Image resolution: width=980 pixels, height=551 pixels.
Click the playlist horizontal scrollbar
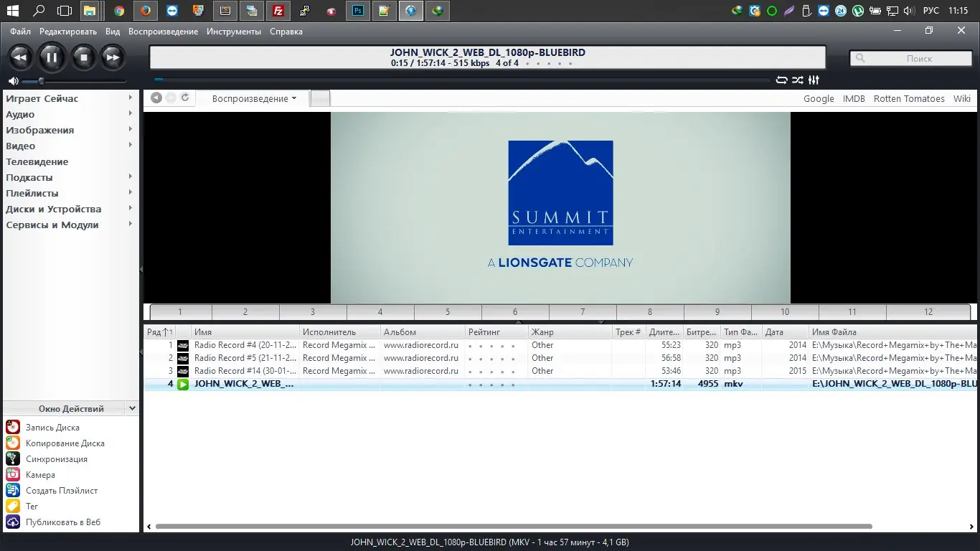[x=513, y=527]
